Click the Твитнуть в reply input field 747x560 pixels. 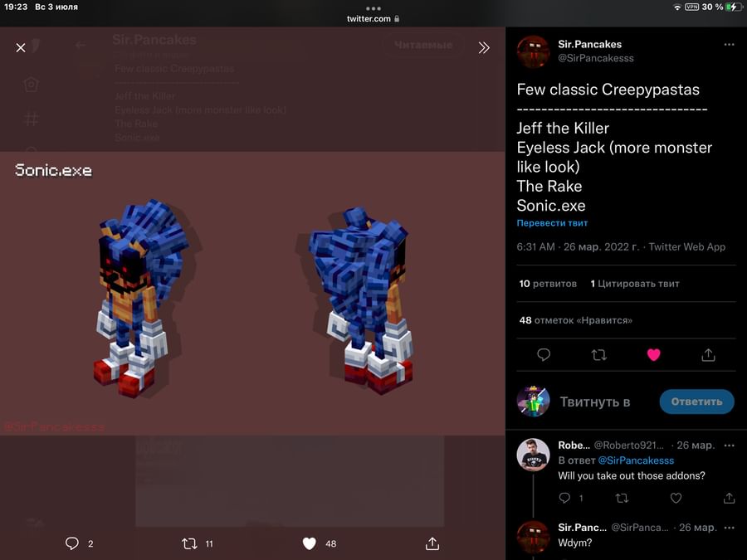click(x=595, y=402)
